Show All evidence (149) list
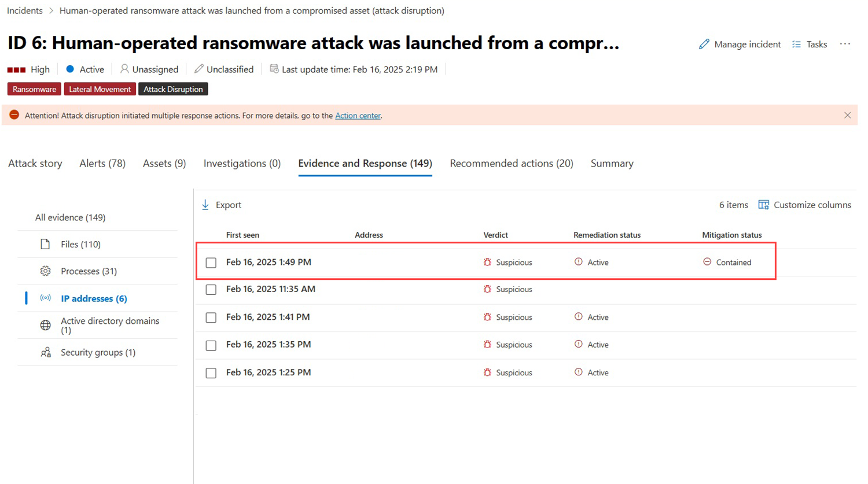 point(70,217)
